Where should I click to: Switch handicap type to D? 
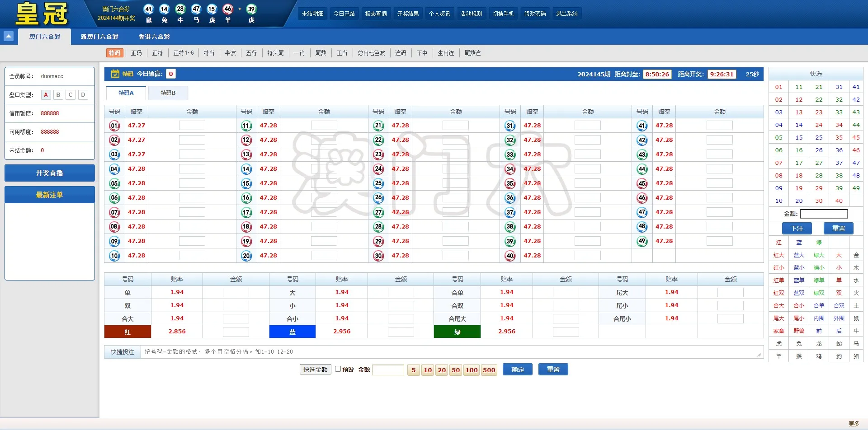click(83, 95)
